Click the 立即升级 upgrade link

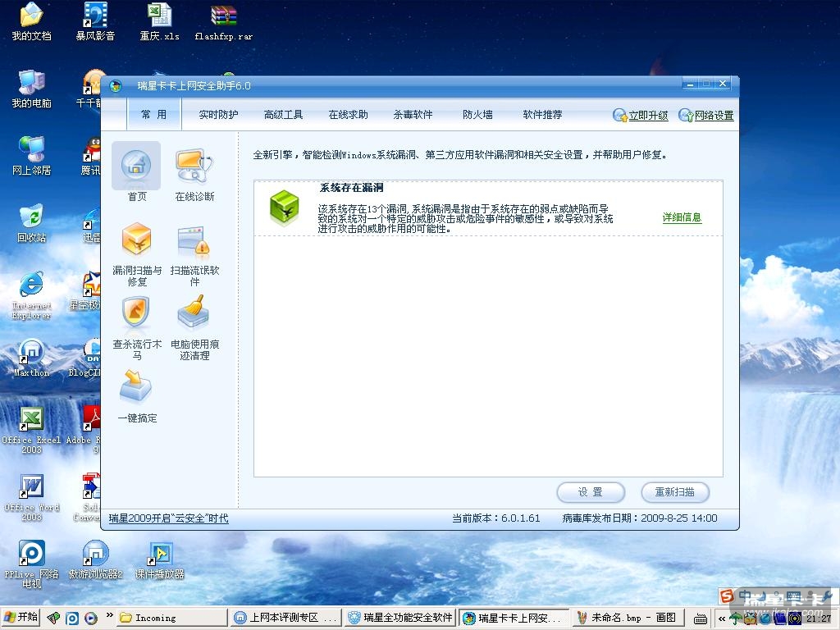(648, 115)
